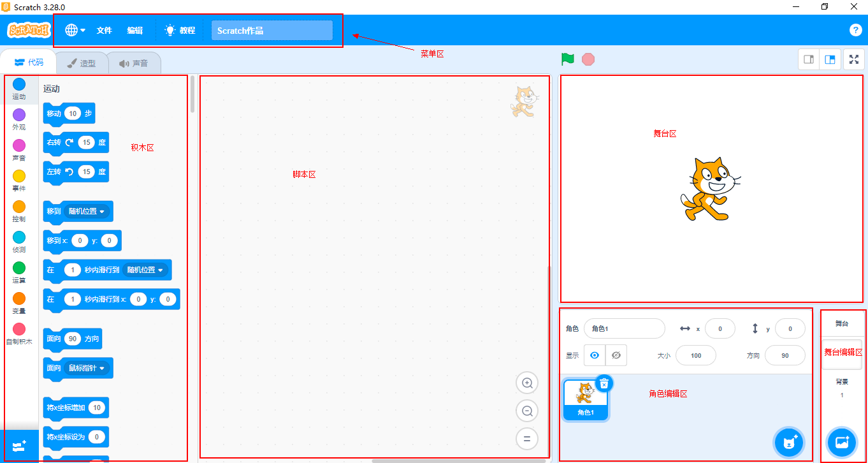Open the 编辑 menu
The height and width of the screenshot is (463, 868).
(x=134, y=30)
